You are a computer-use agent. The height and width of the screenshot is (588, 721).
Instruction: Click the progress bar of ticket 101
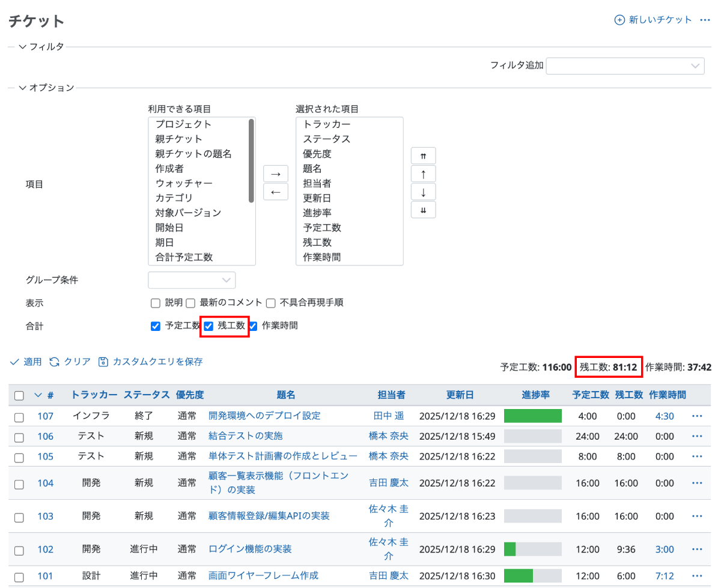[532, 576]
